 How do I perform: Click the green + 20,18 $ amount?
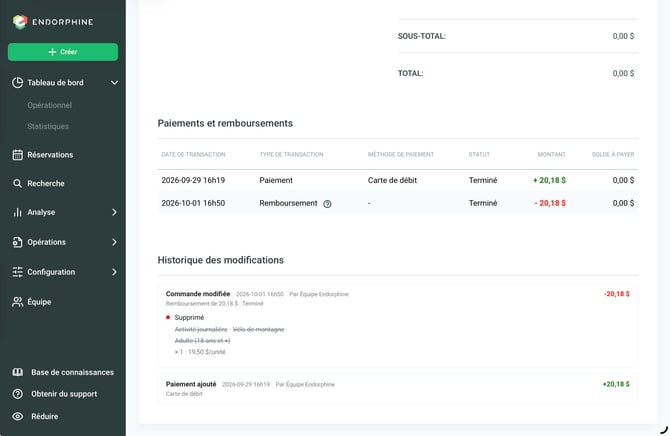[x=549, y=180]
